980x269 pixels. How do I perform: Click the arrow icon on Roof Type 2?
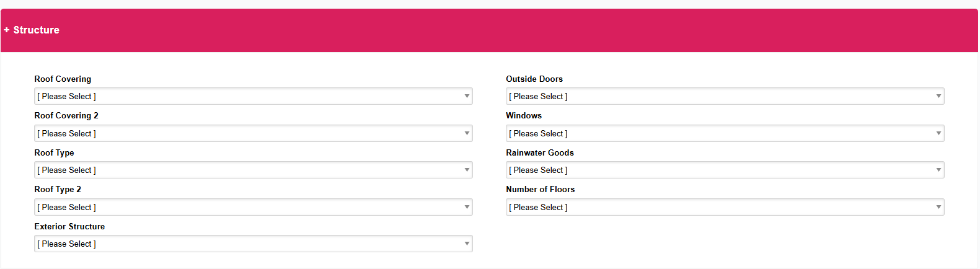(x=467, y=207)
